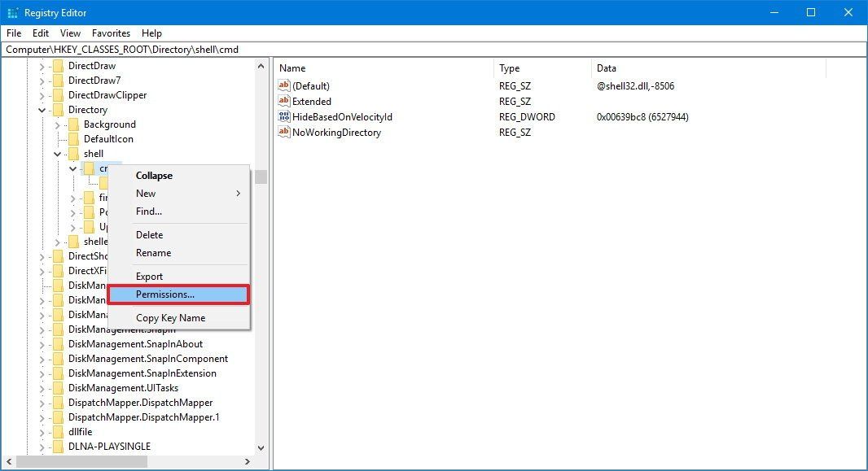
Task: Expand the DispatchMapper.DispatchMapper node
Action: click(x=42, y=402)
